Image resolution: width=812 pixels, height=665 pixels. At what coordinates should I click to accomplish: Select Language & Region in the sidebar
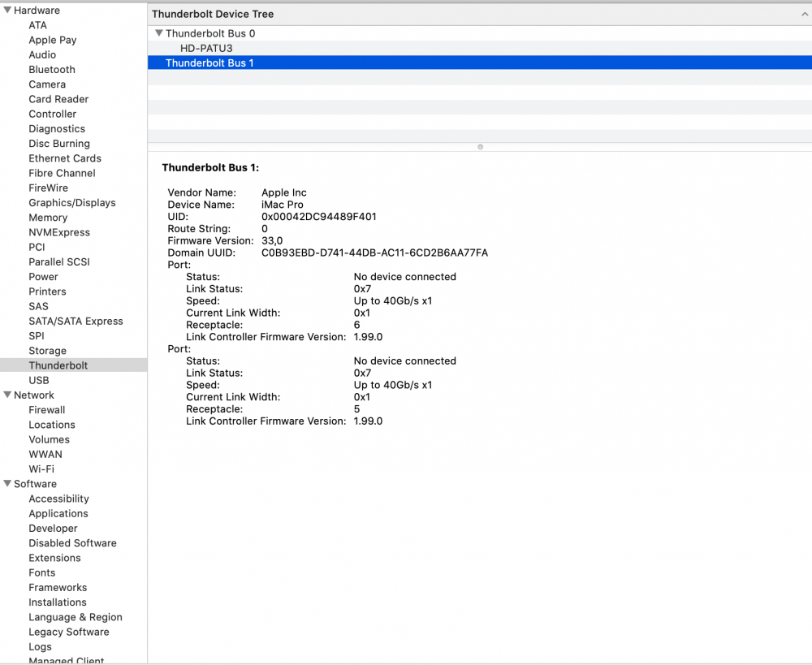[x=75, y=617]
